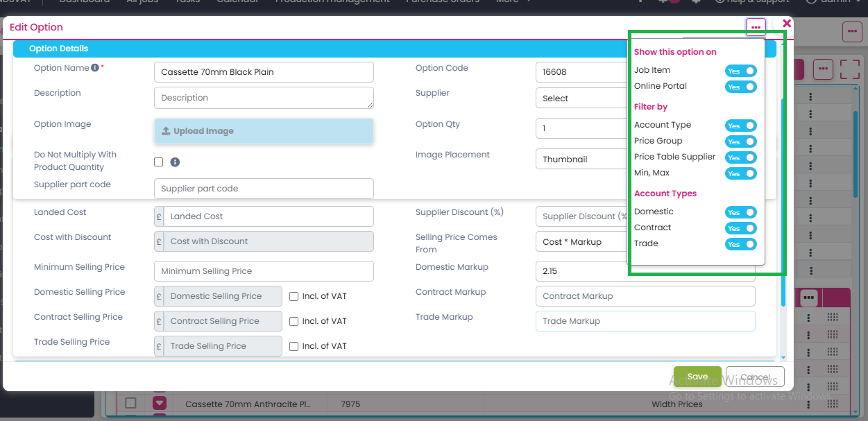
Task: Turn off the Online Portal toggle
Action: [x=740, y=87]
